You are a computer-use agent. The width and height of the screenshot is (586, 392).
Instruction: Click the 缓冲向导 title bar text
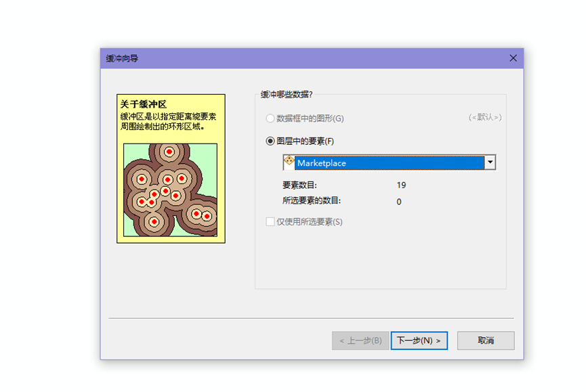122,58
